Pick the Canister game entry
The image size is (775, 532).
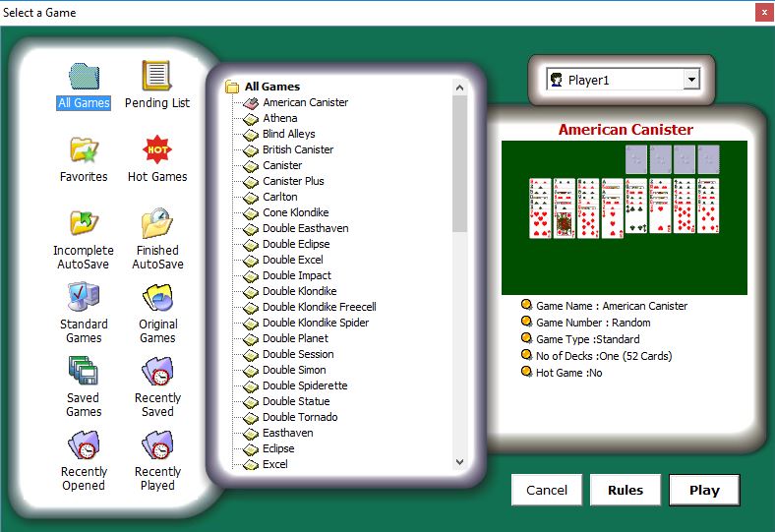pyautogui.click(x=282, y=165)
